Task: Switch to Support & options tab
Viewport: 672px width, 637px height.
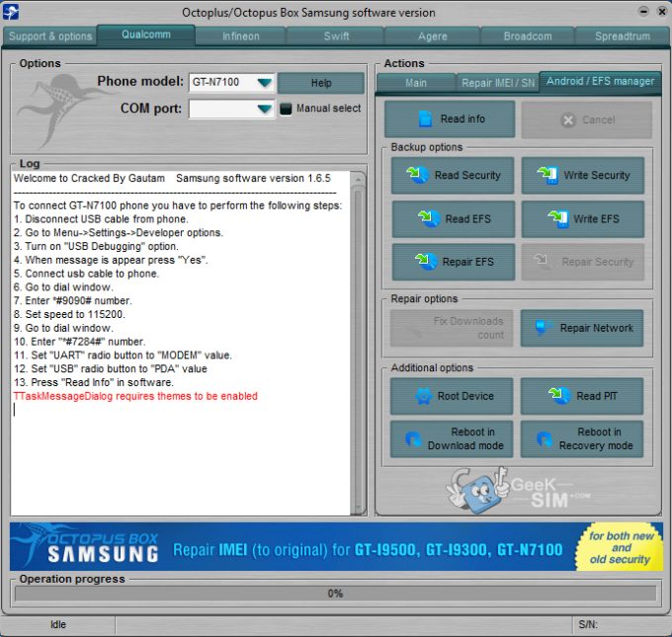Action: pyautogui.click(x=50, y=36)
